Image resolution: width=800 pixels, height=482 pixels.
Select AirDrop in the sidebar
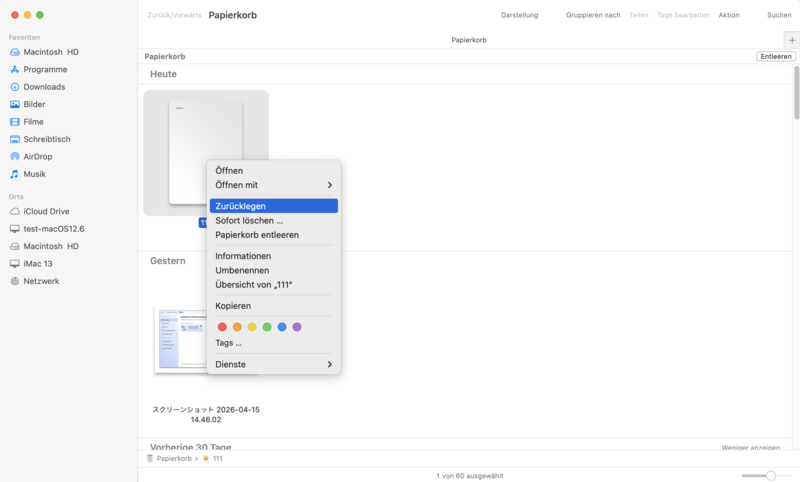click(40, 157)
